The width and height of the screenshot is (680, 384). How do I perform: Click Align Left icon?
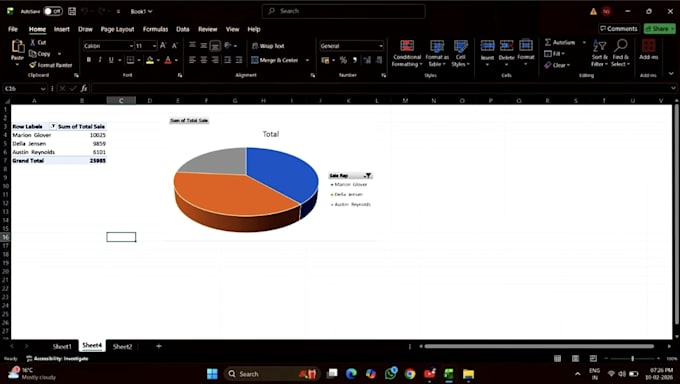click(x=193, y=60)
